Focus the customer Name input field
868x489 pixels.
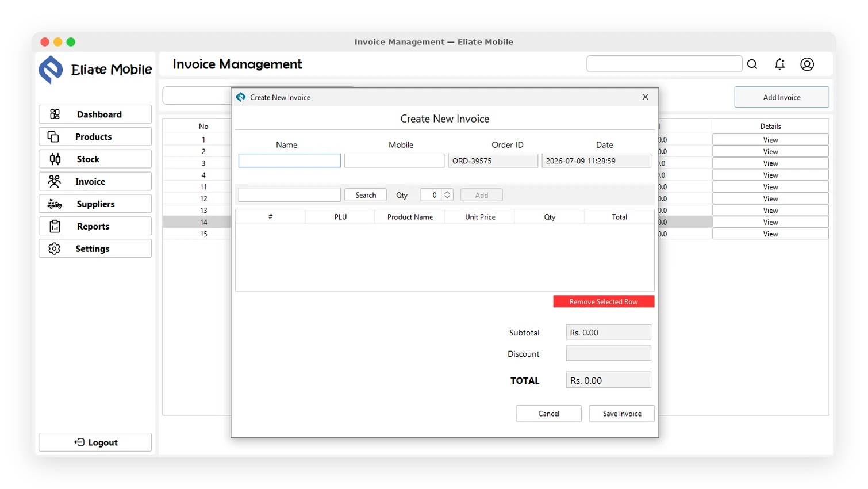[290, 161]
